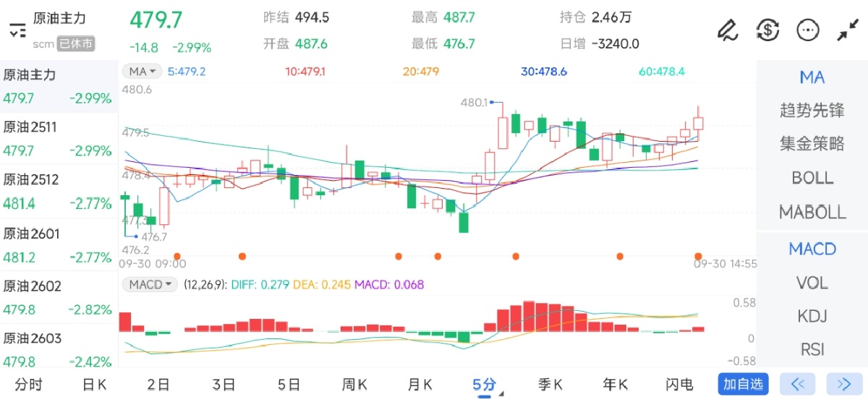This screenshot has width=868, height=410.
Task: Collapse the fullscreen chart view icon
Action: [x=847, y=30]
